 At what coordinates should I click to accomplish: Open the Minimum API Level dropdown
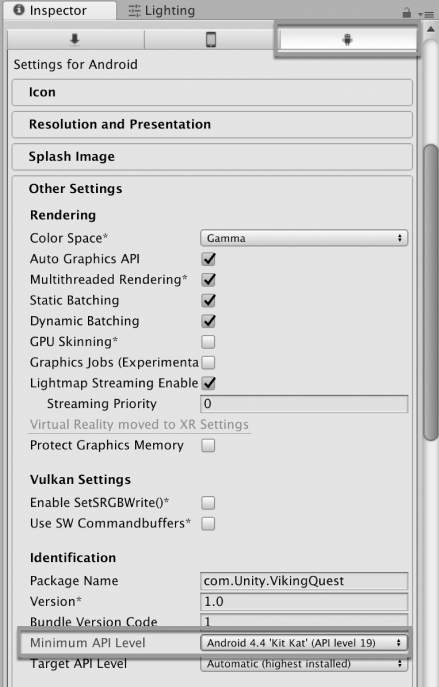[x=304, y=643]
